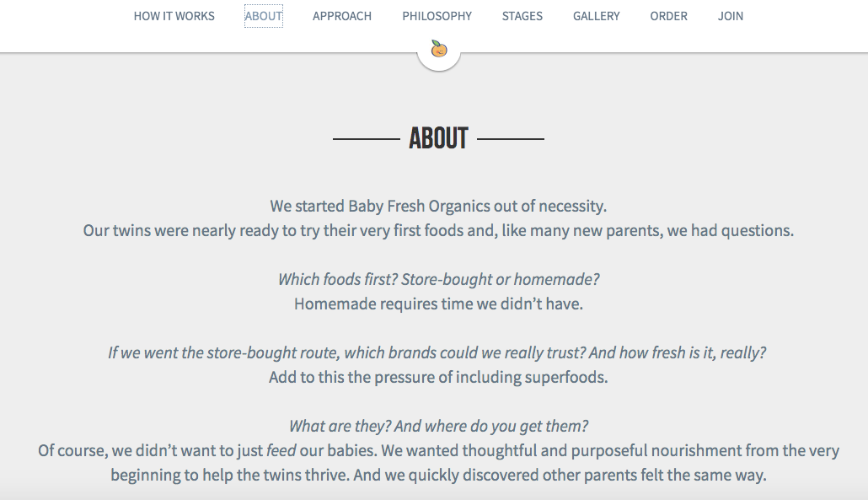Navigate to the APPROACH section
Viewport: 868px width, 500px height.
point(342,16)
